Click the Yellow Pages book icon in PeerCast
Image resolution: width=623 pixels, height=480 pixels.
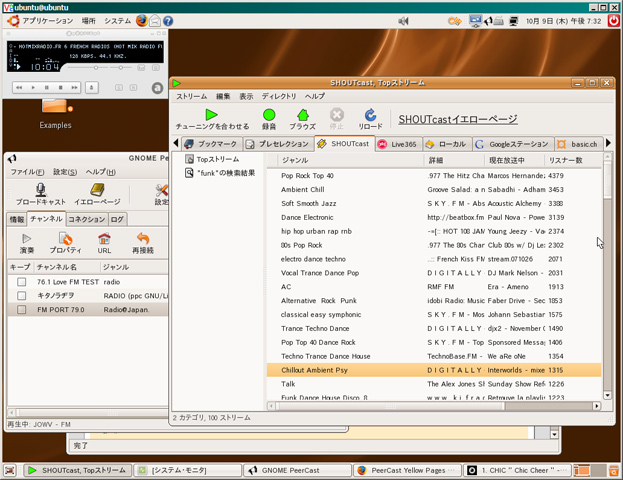[97, 190]
